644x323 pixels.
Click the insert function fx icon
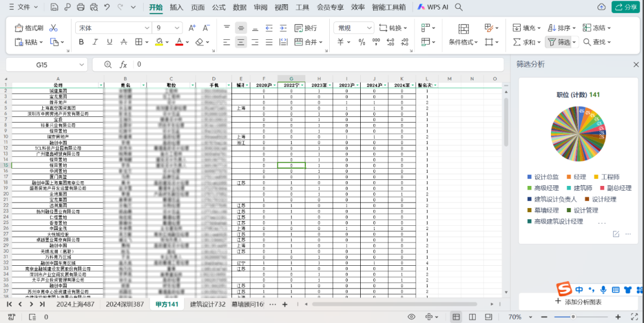point(123,64)
